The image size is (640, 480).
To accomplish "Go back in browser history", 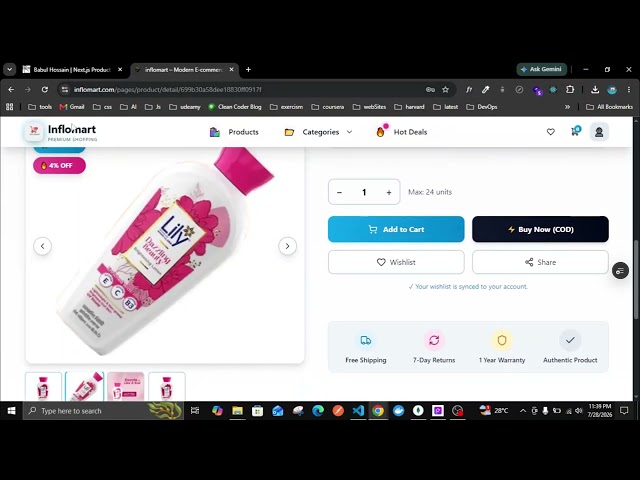I will coord(11,90).
